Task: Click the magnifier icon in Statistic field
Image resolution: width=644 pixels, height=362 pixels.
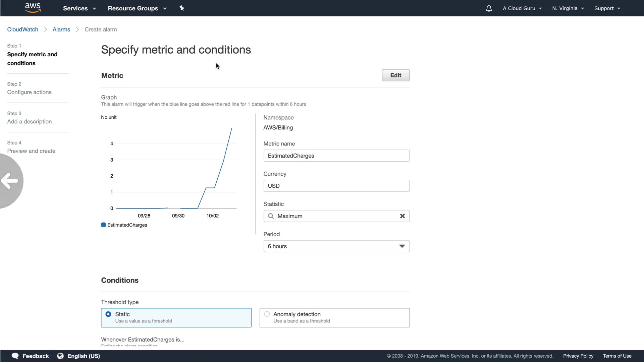Action: [271, 216]
